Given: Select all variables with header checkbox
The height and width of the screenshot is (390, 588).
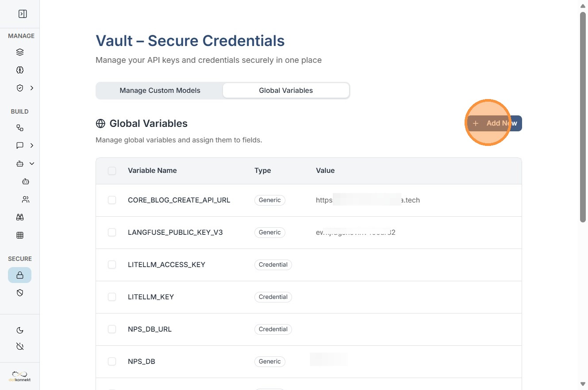Looking at the screenshot, I should point(112,171).
